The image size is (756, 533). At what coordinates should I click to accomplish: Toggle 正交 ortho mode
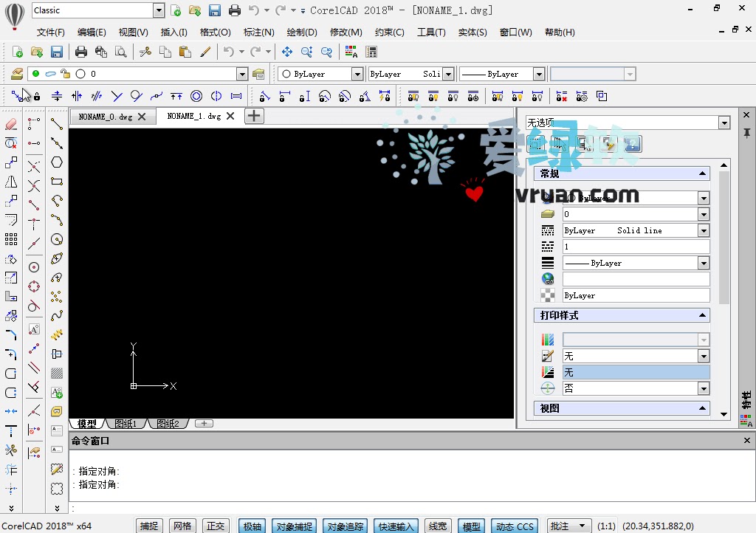click(216, 526)
